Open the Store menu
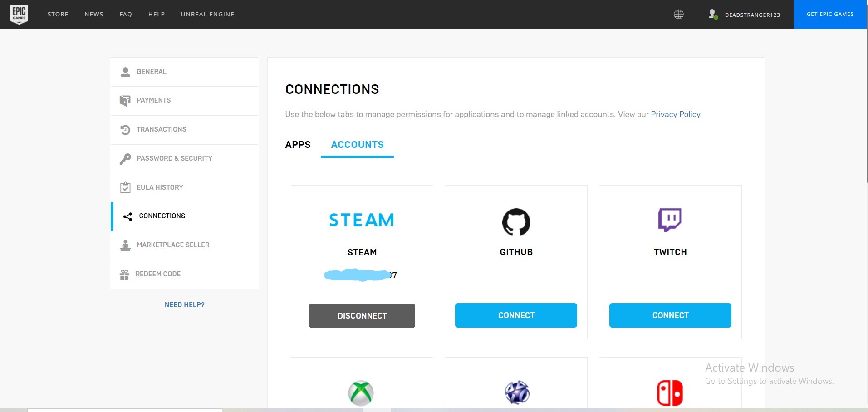Image resolution: width=868 pixels, height=412 pixels. (58, 15)
